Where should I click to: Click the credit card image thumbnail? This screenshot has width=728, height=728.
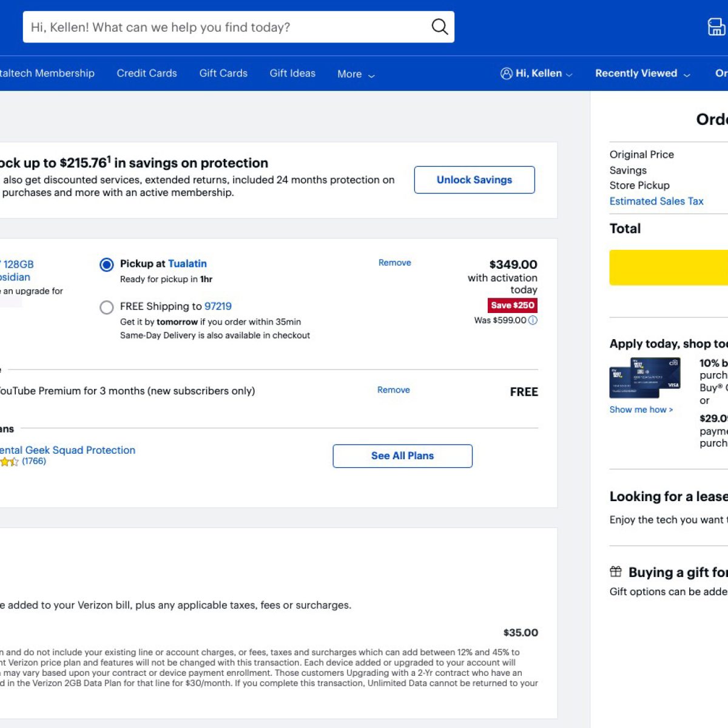tap(645, 377)
